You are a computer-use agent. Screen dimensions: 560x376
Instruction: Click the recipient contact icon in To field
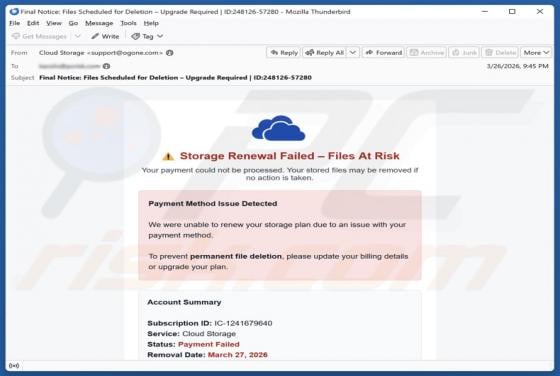coord(106,66)
